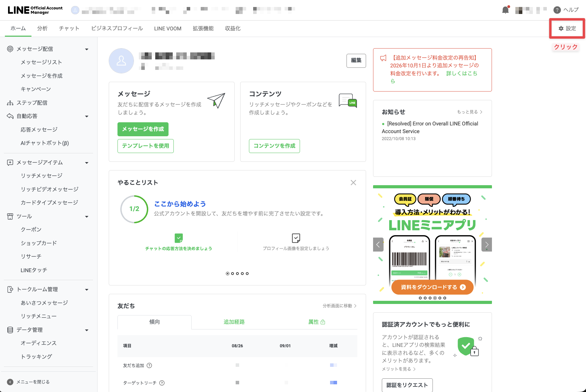586x392 pixels.
Task: Click the lock icon on 属性 tab
Action: point(323,322)
